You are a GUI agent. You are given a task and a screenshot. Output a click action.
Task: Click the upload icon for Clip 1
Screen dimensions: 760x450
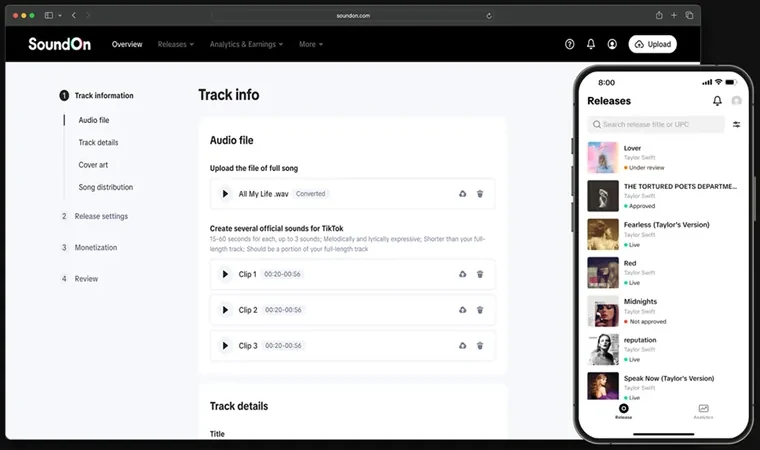pos(462,274)
